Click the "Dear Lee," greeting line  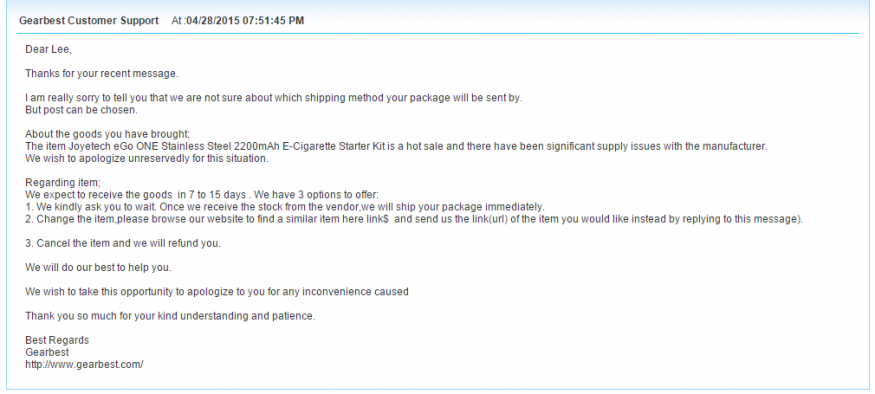[x=49, y=50]
